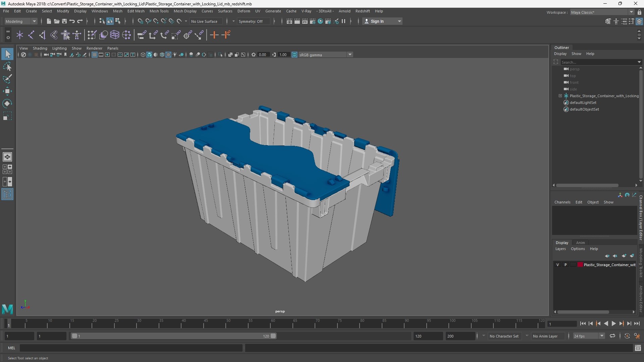Select the arrow Select tool
The width and height of the screenshot is (644, 362).
[7, 54]
